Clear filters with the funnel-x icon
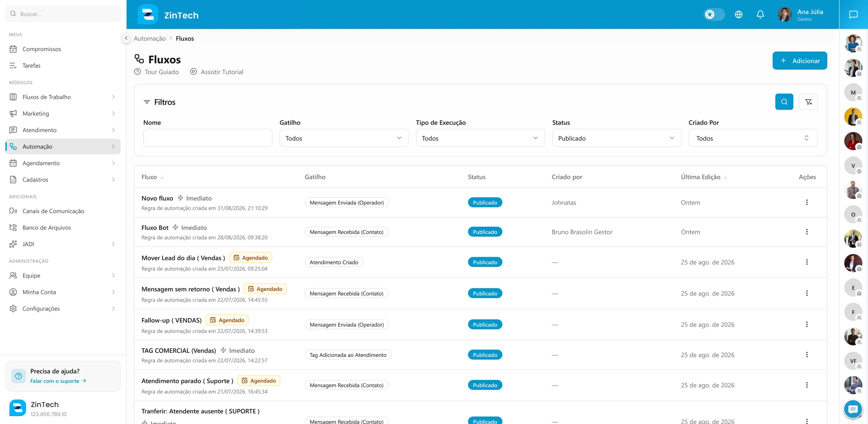The width and height of the screenshot is (868, 424). (808, 102)
